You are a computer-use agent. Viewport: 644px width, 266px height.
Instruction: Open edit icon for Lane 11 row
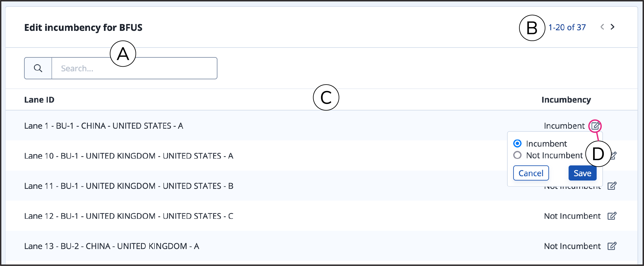tap(612, 186)
